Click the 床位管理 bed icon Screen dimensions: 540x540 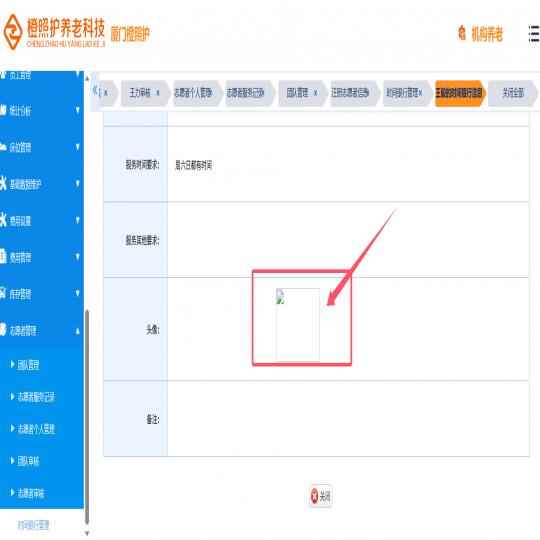point(3,147)
